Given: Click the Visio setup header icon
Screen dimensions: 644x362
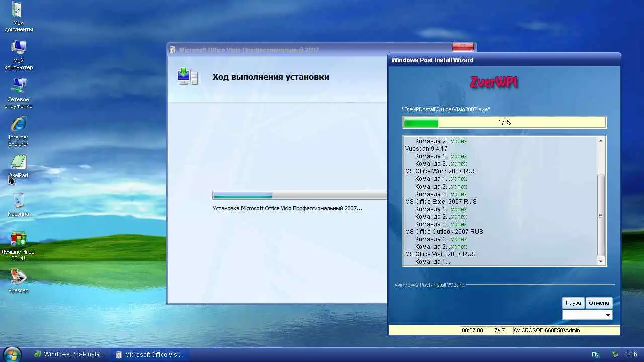Looking at the screenshot, I should click(187, 77).
